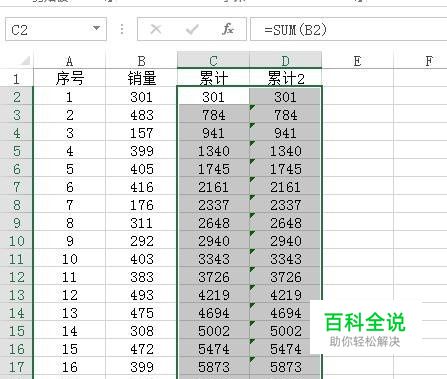
Task: Select column B cell with value 493
Action: point(141,295)
